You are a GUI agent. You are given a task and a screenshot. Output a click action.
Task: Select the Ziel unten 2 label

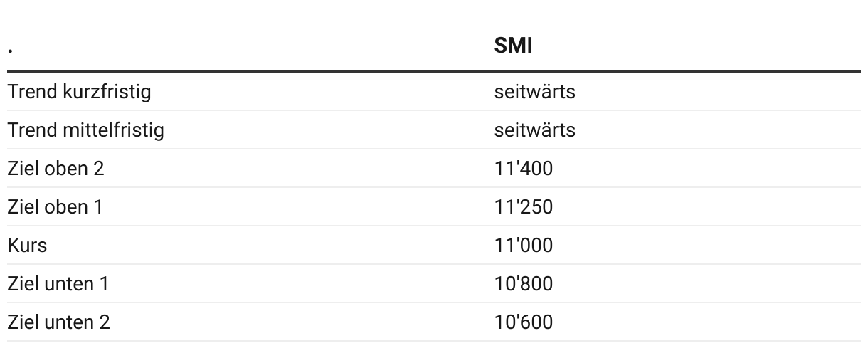[x=58, y=322]
